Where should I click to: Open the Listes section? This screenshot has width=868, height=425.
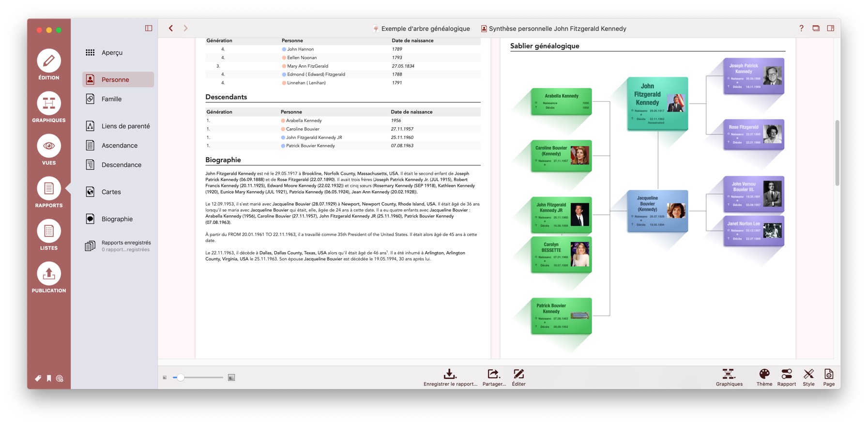click(x=49, y=235)
